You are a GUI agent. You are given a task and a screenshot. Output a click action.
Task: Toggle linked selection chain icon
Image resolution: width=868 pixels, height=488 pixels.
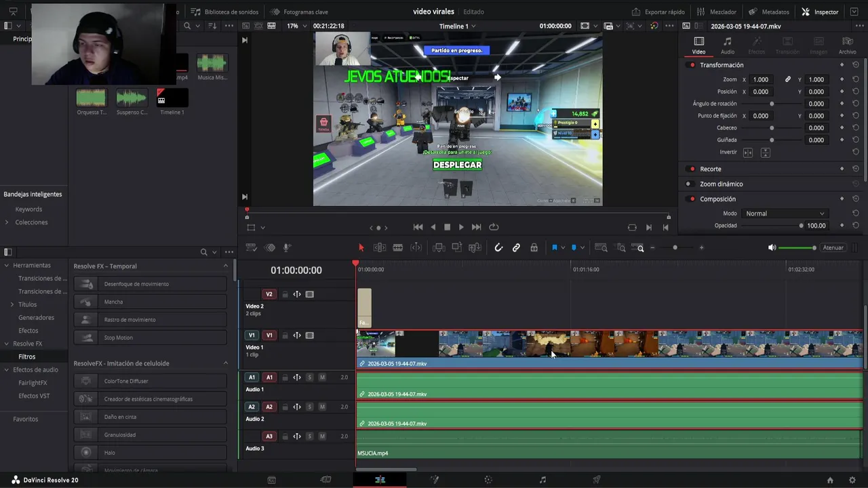tap(516, 248)
